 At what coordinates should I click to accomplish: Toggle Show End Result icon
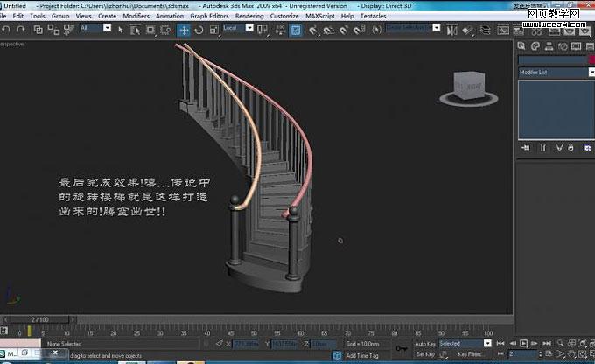[543, 148]
